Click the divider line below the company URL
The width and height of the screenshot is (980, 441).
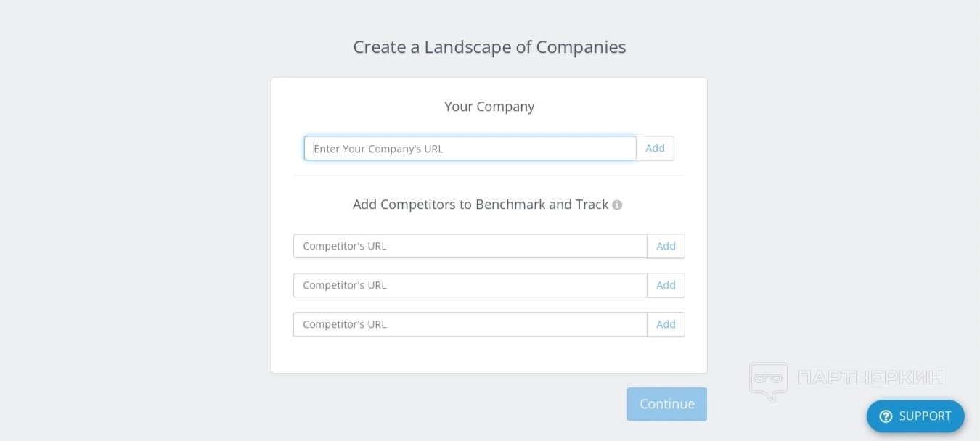click(x=489, y=176)
